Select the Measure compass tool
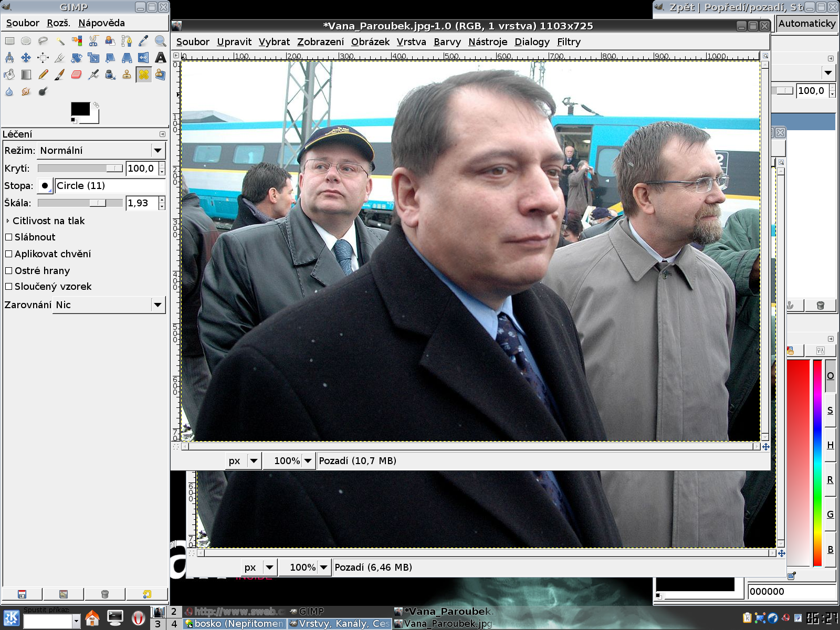Screen dimensions: 840x630 pos(9,58)
